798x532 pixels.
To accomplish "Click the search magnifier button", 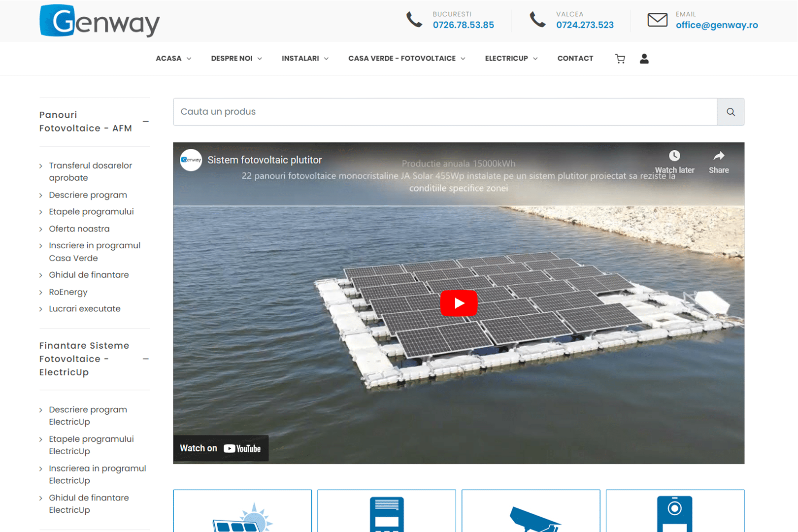I will pos(731,112).
